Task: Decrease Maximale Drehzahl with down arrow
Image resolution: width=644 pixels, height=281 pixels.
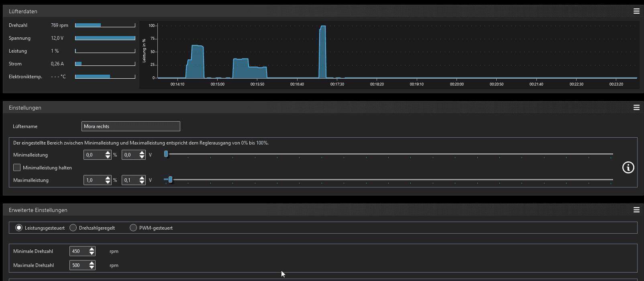Action: tap(92, 267)
